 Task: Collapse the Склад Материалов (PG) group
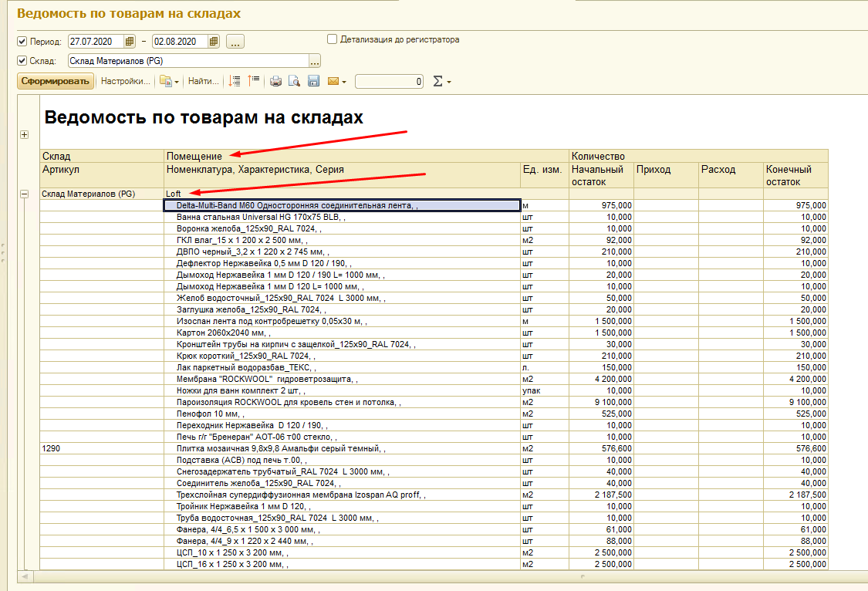pos(24,194)
